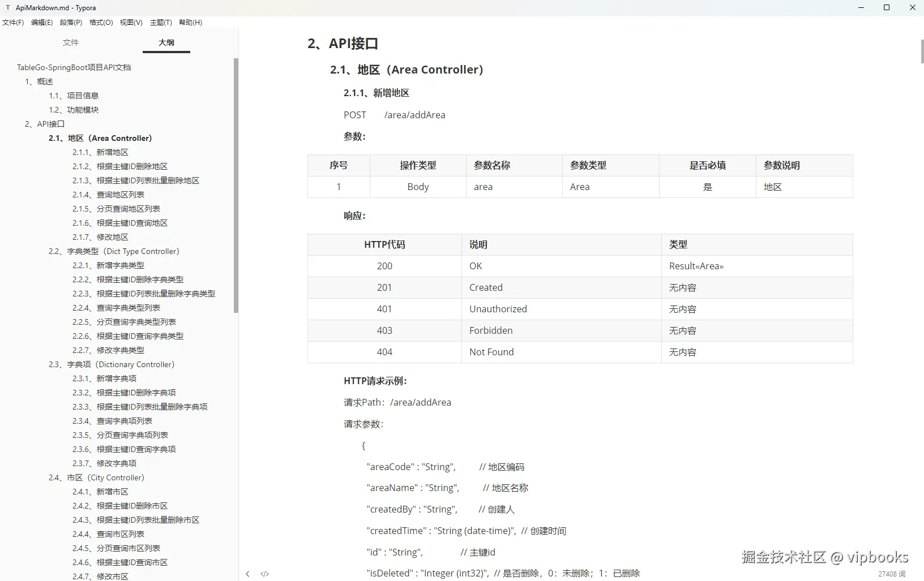This screenshot has width=924, height=581.
Task: Go to outline item 1、概述
Action: tap(39, 81)
